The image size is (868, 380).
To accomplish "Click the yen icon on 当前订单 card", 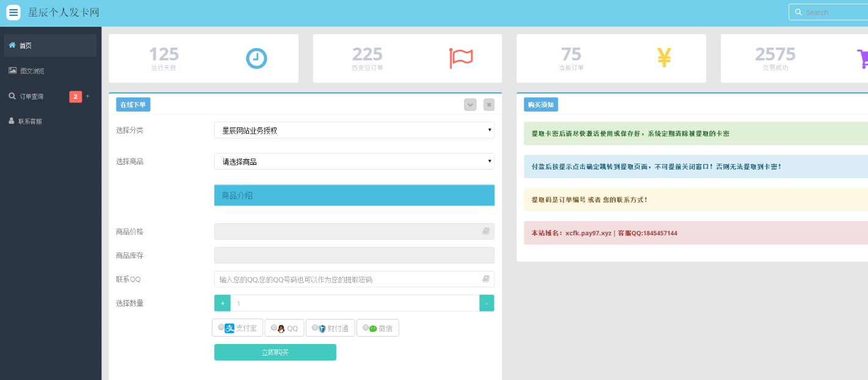I will click(x=664, y=57).
